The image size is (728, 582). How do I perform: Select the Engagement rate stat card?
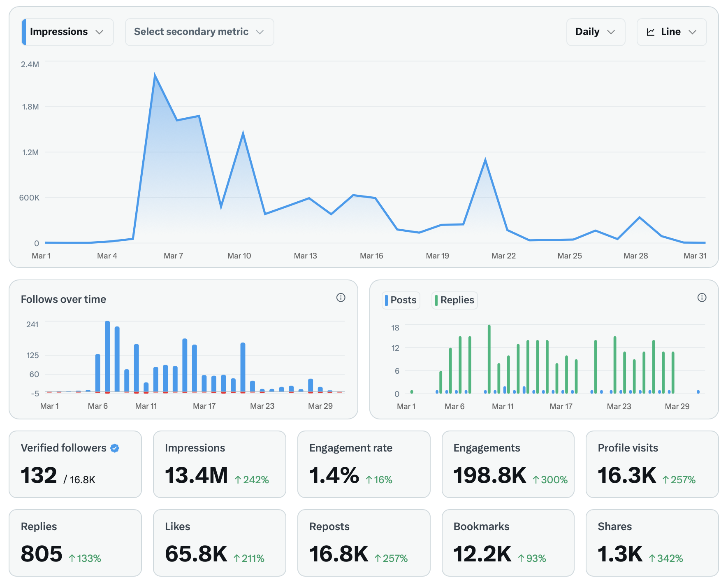tap(364, 464)
